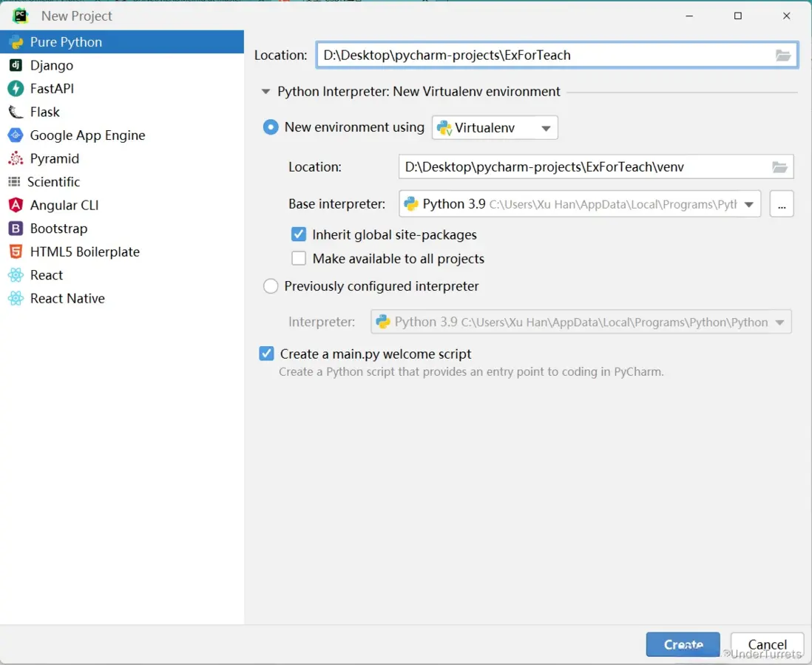Screen dimensions: 812x665
Task: Choose the HTML5 Boilerplate icon
Action: (x=16, y=252)
